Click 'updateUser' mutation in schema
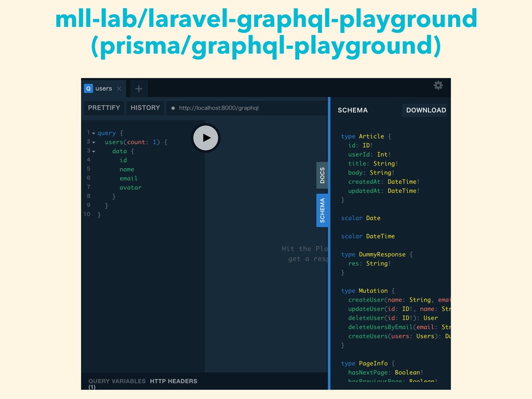The image size is (532, 399). click(366, 309)
